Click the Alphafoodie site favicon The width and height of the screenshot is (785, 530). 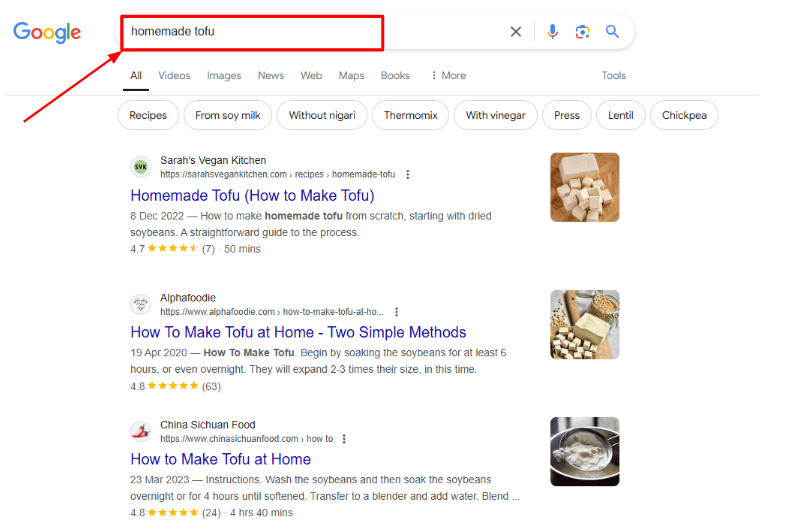tap(141, 304)
